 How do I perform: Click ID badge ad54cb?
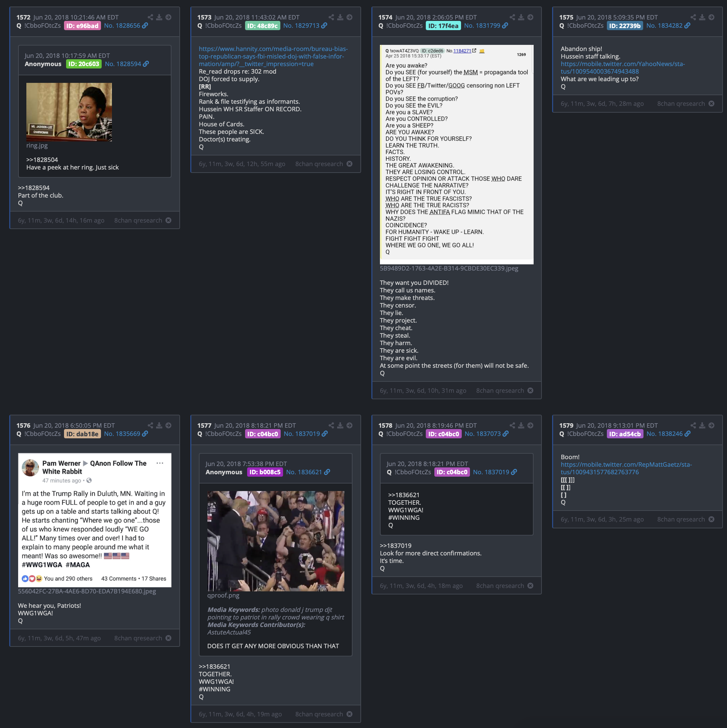[x=625, y=434]
